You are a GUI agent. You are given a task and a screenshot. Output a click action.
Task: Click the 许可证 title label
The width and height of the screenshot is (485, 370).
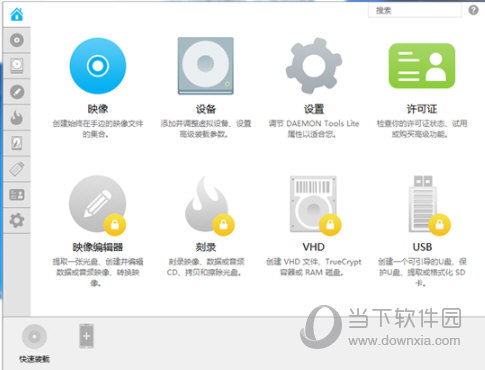click(422, 109)
